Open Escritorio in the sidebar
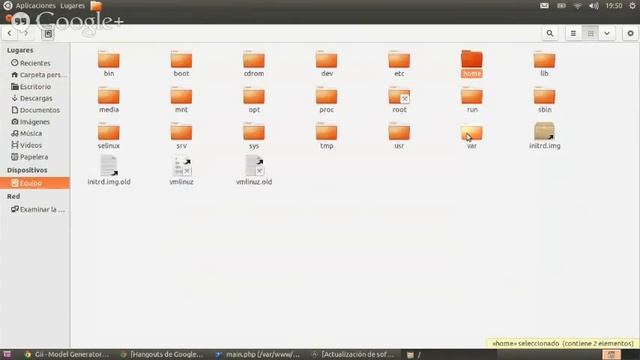Image resolution: width=640 pixels, height=360 pixels. pyautogui.click(x=35, y=87)
